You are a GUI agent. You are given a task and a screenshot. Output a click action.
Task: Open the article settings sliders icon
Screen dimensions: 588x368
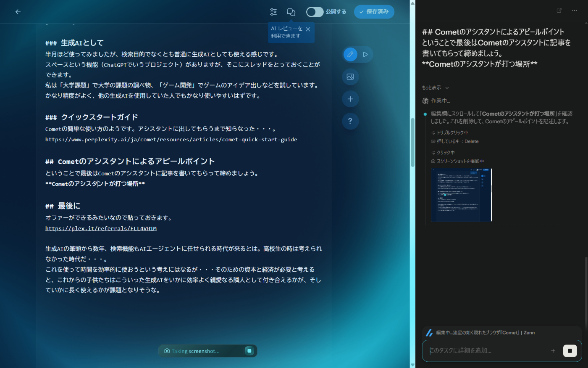click(x=273, y=12)
